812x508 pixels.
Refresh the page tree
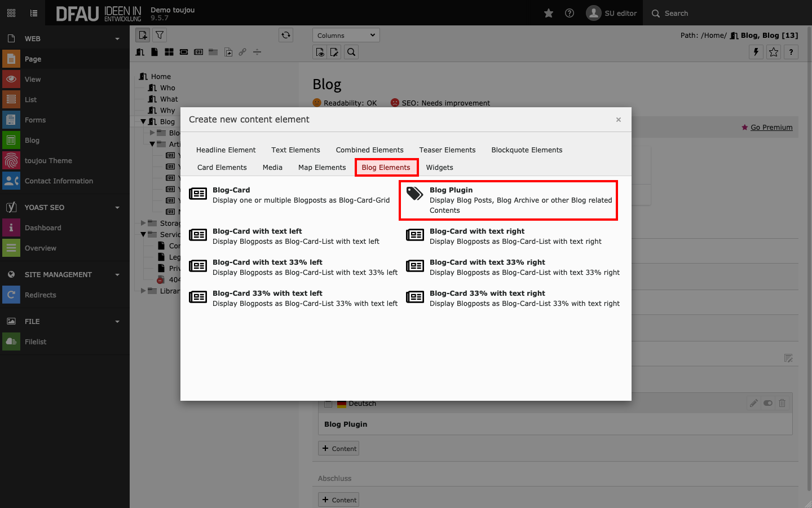click(x=286, y=35)
